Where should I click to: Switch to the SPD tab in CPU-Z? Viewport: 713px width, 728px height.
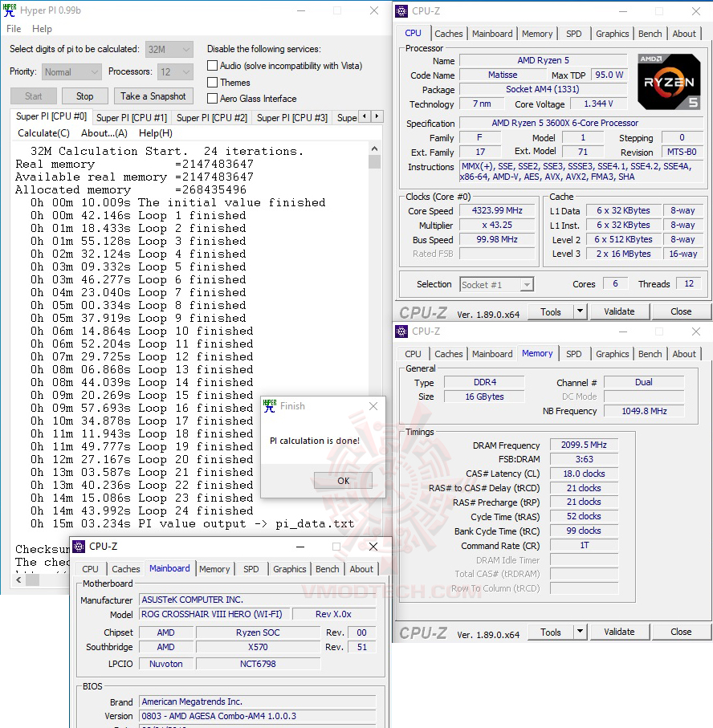coord(574,34)
